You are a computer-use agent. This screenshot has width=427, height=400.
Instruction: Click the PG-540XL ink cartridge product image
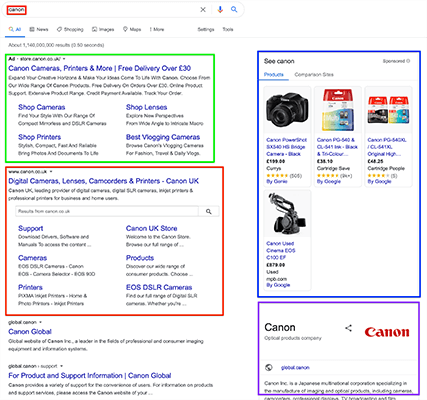388,110
